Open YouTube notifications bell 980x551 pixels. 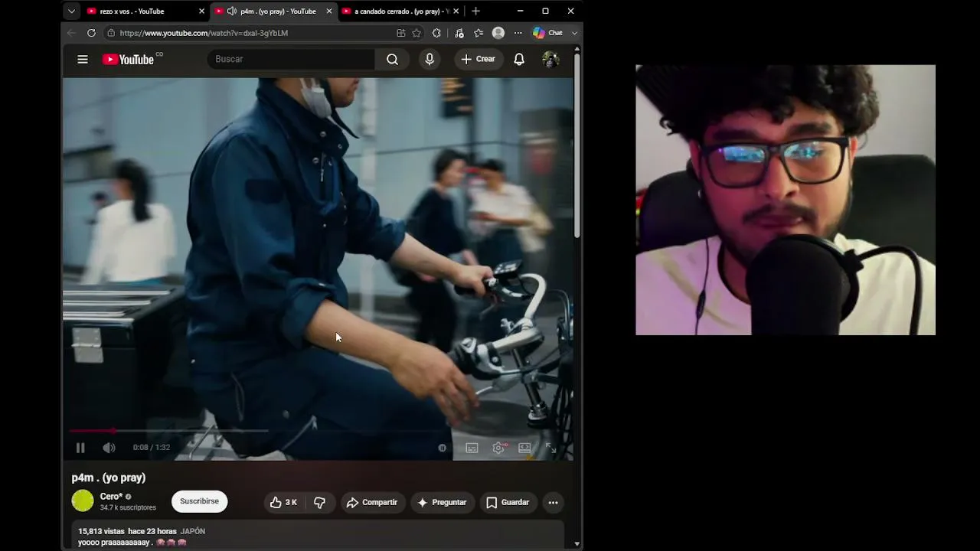519,60
